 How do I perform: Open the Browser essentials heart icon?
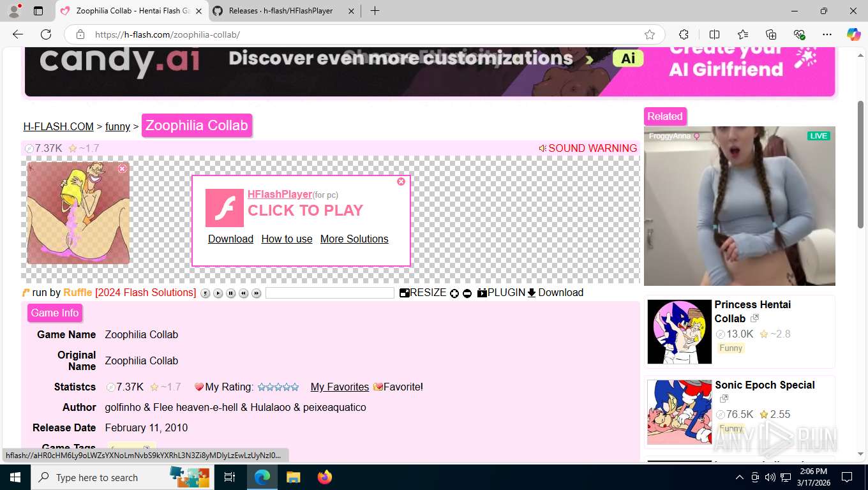(x=799, y=34)
